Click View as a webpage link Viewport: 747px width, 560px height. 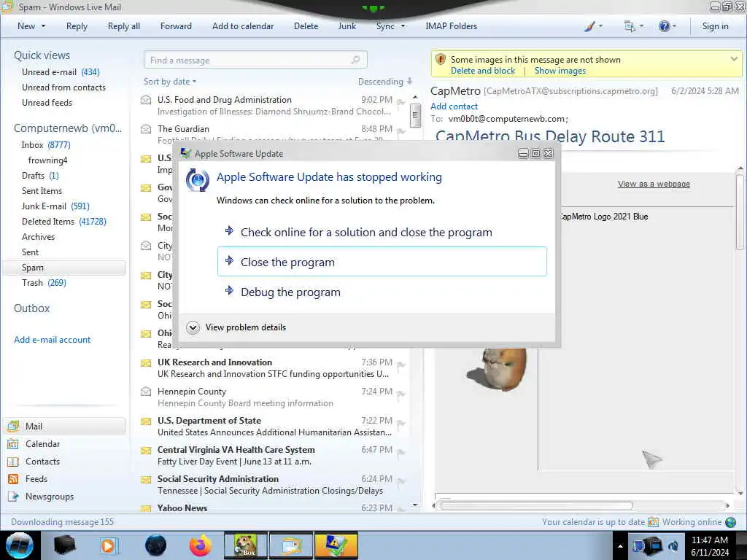point(654,184)
